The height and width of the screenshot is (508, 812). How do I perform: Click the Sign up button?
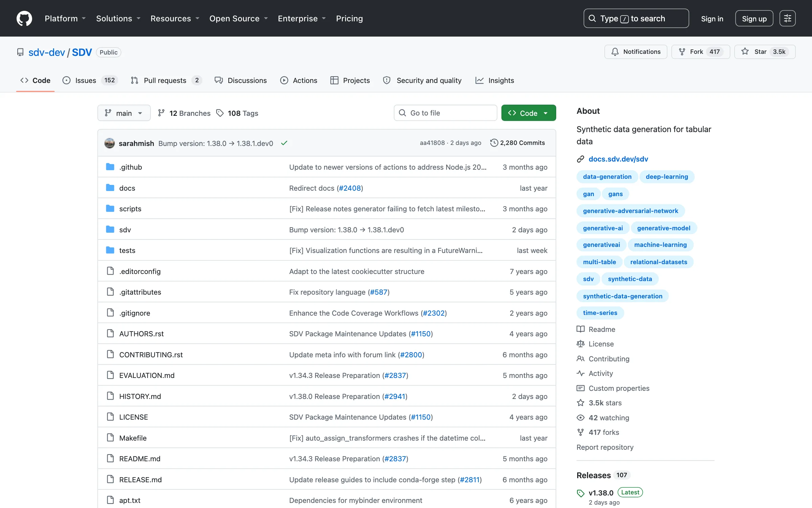(754, 18)
